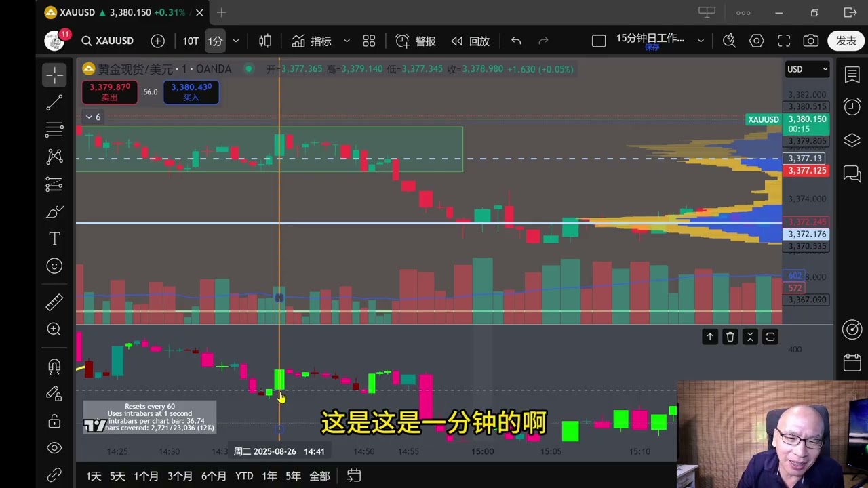
Task: Select the 1个月 date range
Action: click(x=146, y=476)
